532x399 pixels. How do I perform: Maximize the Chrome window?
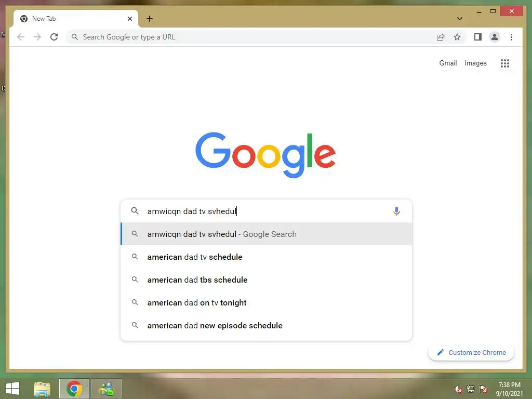pyautogui.click(x=493, y=11)
